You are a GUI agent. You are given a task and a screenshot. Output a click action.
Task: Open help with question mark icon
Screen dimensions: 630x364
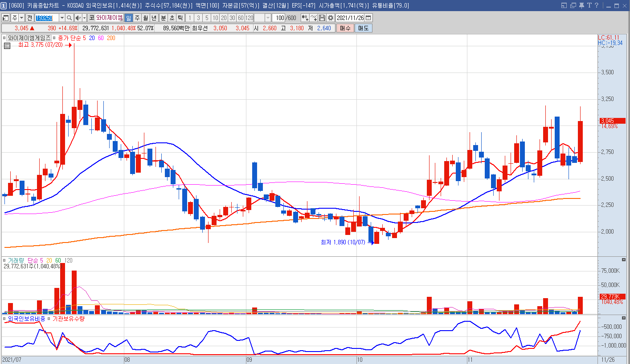point(597,5)
